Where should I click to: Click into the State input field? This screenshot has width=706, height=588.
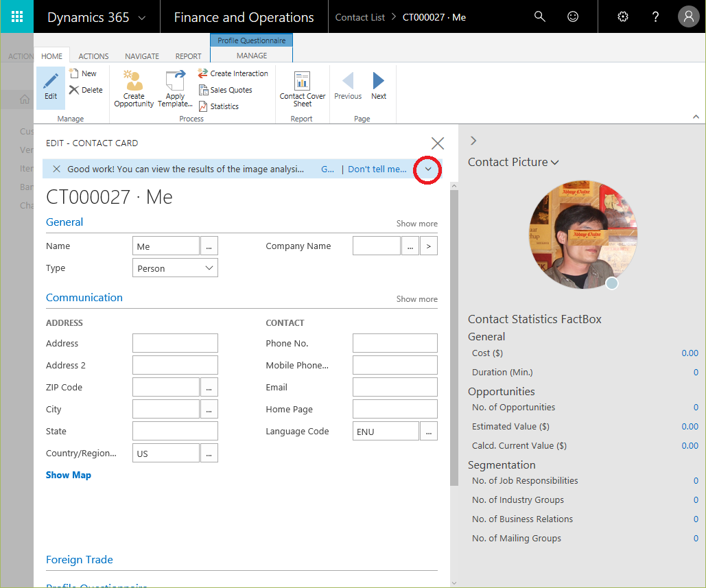click(175, 432)
